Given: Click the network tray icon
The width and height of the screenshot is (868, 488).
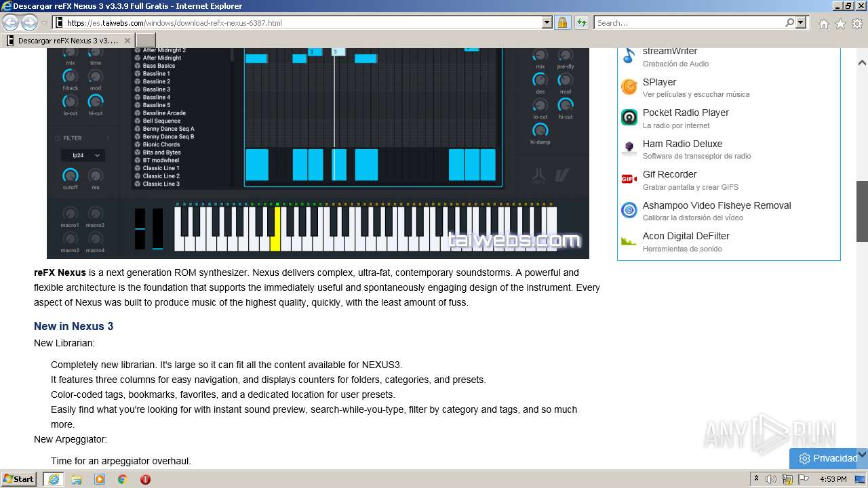Looking at the screenshot, I should pyautogui.click(x=787, y=479).
